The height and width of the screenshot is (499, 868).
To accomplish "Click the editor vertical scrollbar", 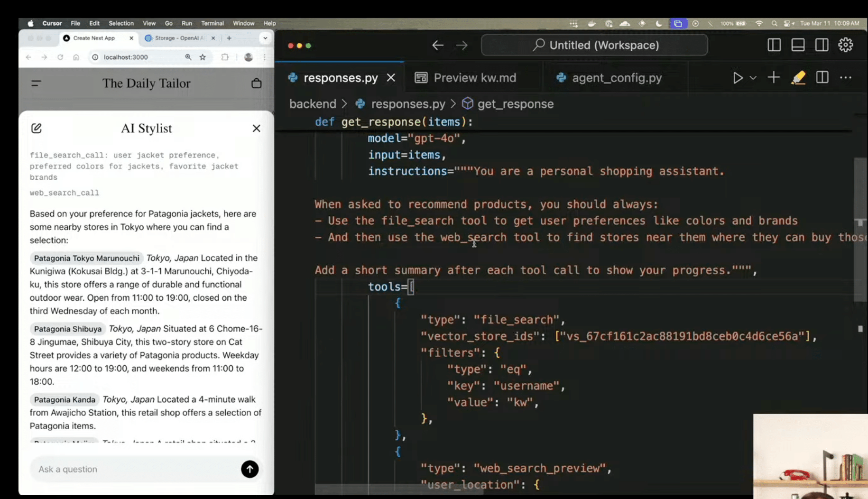I will pyautogui.click(x=859, y=228).
